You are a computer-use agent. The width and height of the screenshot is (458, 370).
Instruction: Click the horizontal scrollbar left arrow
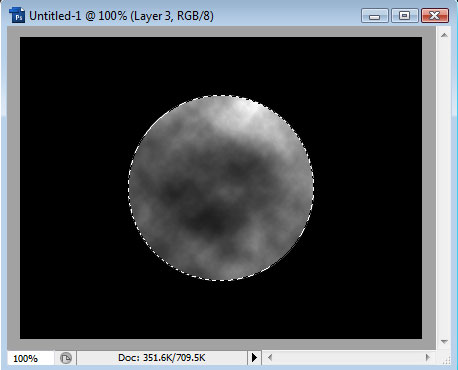[270, 358]
